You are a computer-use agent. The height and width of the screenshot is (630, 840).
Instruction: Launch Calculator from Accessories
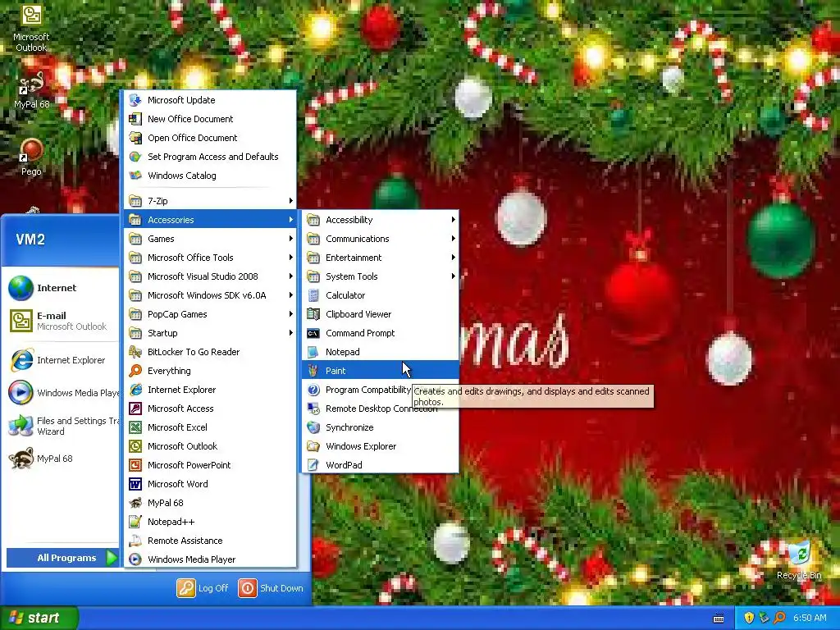[381, 295]
